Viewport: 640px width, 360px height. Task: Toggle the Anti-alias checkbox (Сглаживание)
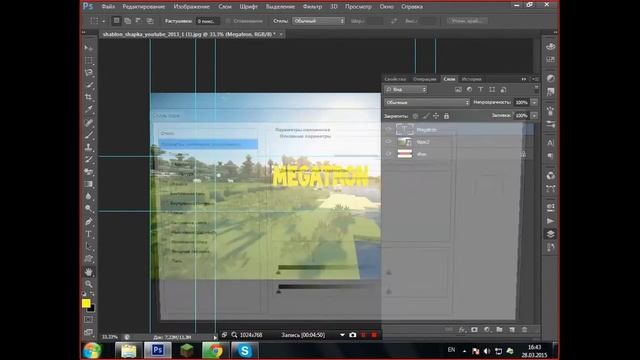click(228, 21)
